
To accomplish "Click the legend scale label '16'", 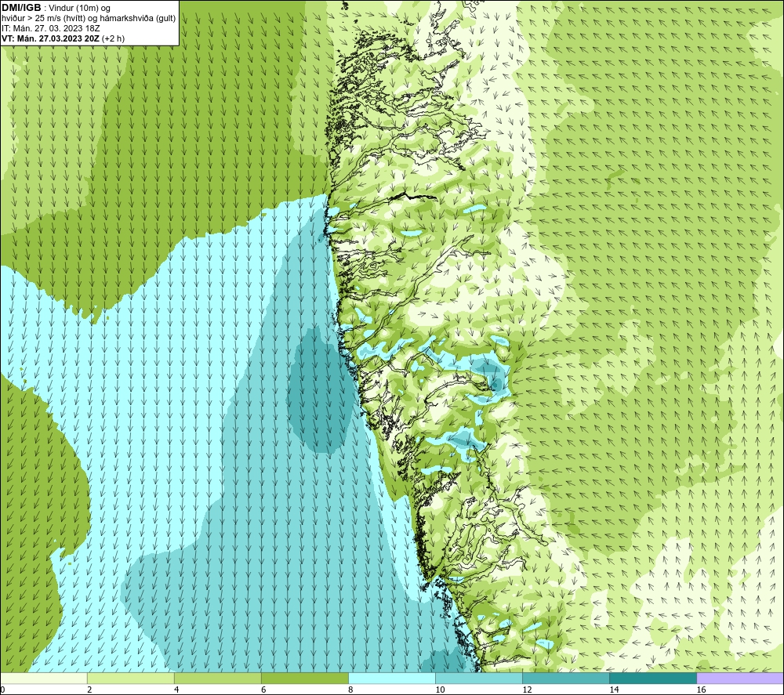I will 700,690.
